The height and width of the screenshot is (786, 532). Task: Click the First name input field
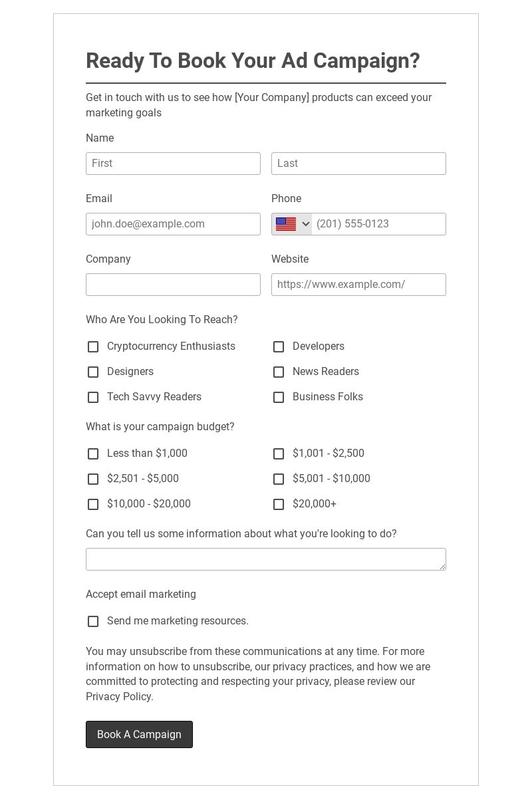pos(173,164)
